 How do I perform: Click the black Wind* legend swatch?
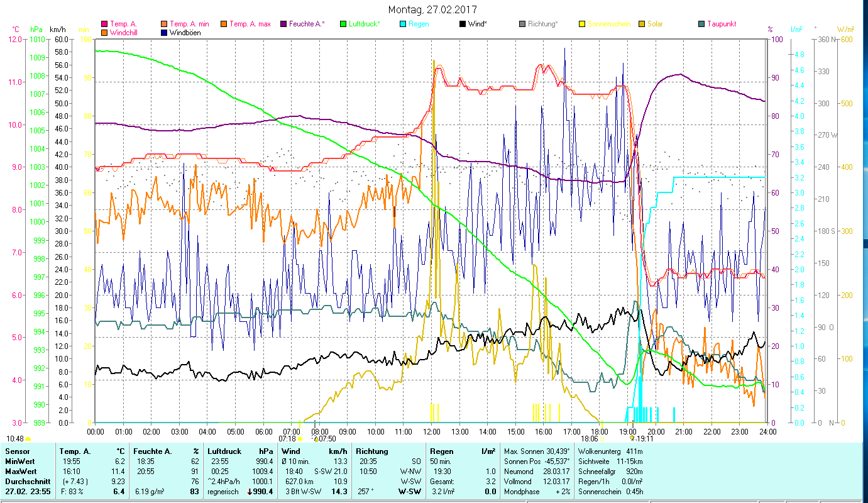pos(462,25)
